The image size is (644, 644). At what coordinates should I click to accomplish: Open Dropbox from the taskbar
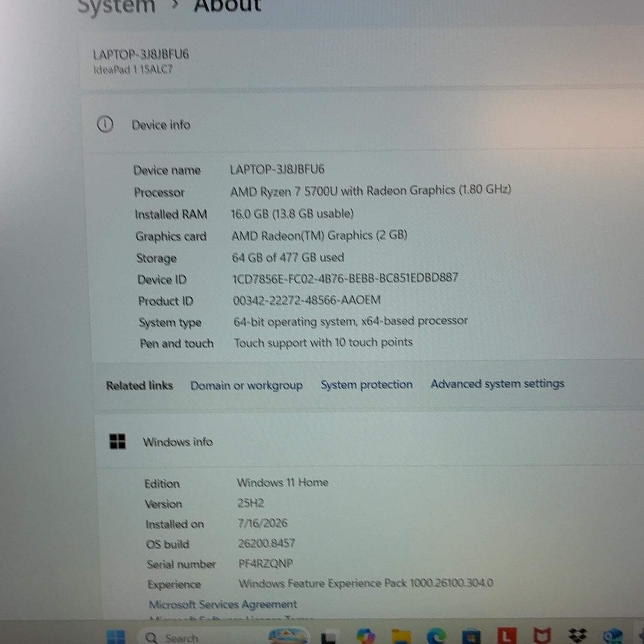click(577, 635)
